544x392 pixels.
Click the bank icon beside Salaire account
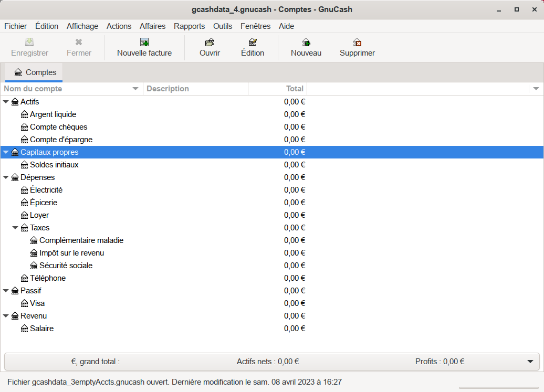tap(24, 329)
